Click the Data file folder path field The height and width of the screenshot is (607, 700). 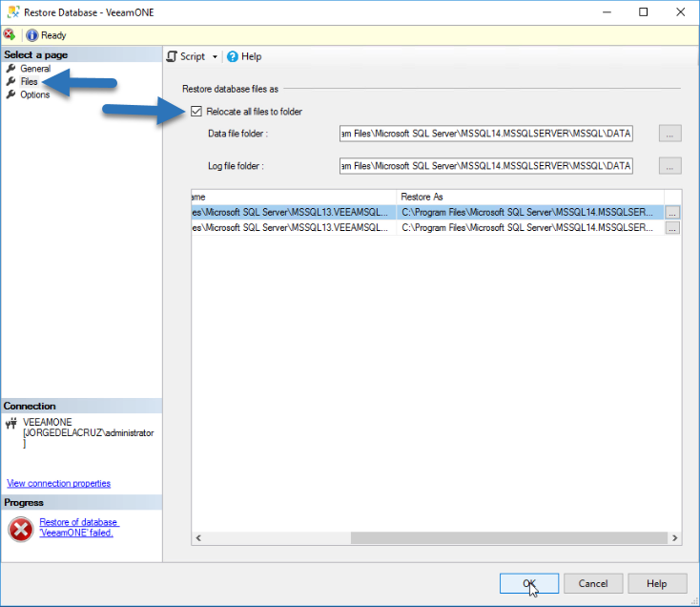[x=486, y=133]
